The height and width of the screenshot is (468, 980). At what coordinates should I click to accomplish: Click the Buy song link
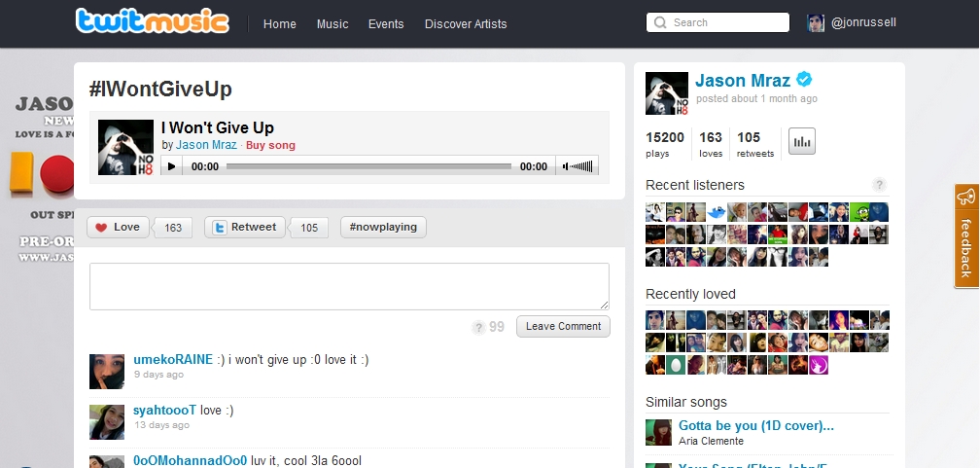tap(270, 145)
